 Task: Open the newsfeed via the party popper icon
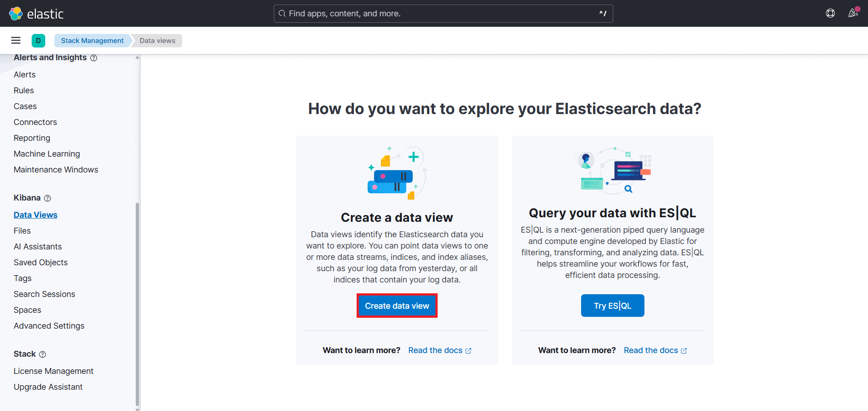tap(853, 13)
